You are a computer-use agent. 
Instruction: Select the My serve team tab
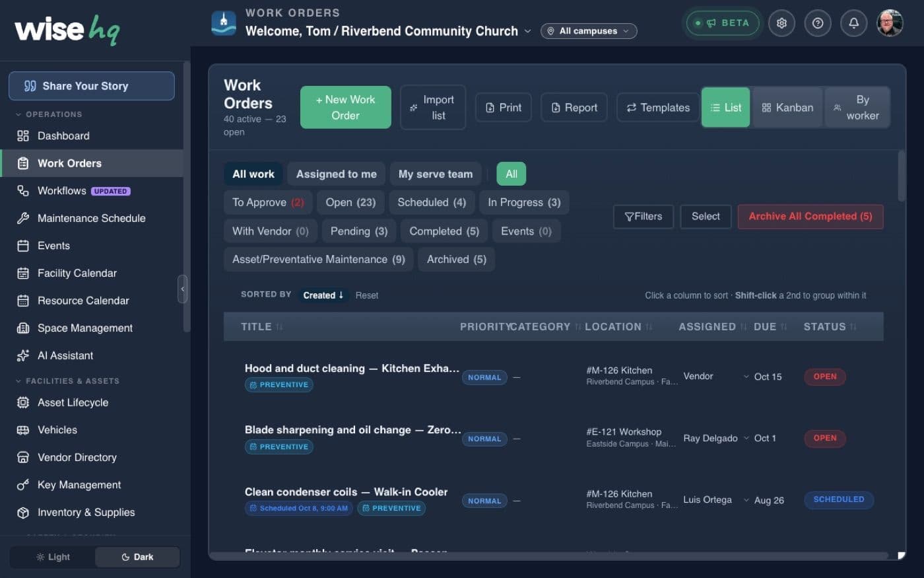coord(436,174)
